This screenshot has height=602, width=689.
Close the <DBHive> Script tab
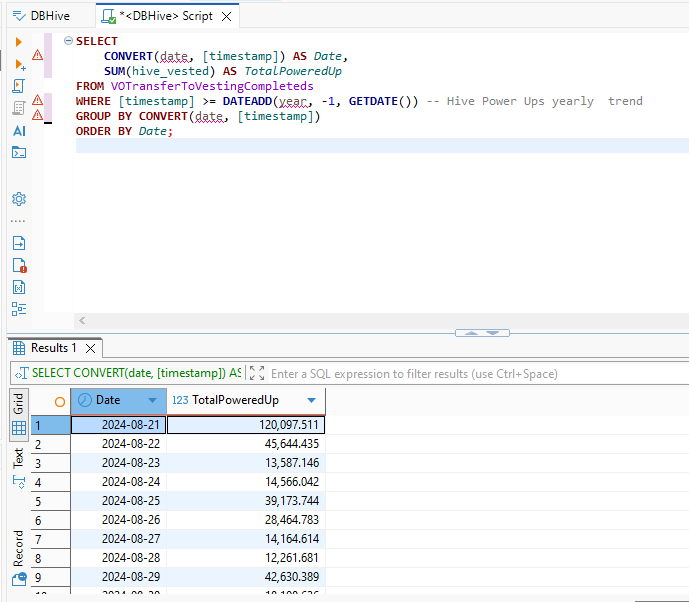pos(226,17)
